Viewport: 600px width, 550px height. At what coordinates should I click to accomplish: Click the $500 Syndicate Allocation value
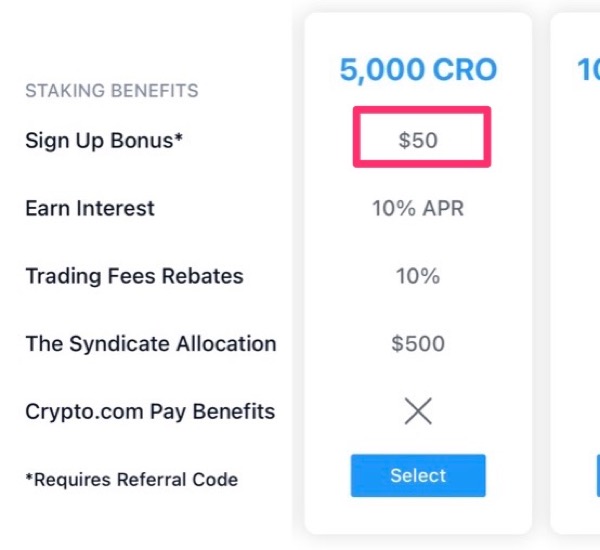[x=418, y=344]
